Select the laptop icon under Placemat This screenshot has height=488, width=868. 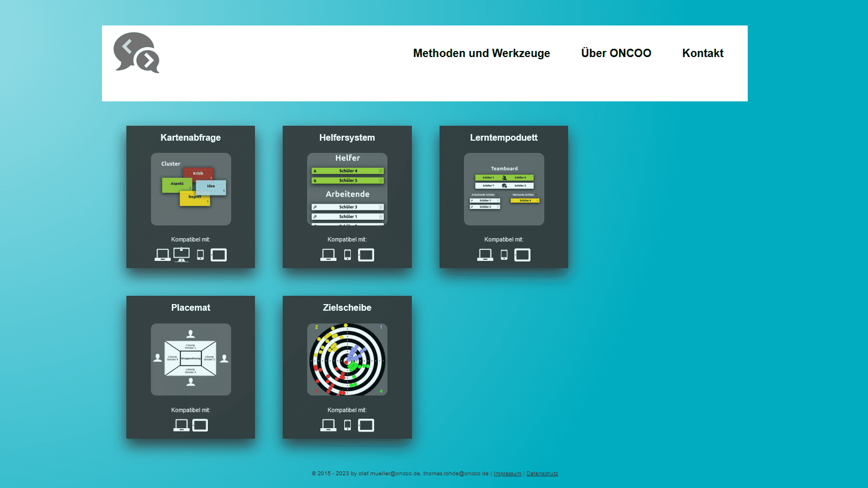pyautogui.click(x=181, y=425)
